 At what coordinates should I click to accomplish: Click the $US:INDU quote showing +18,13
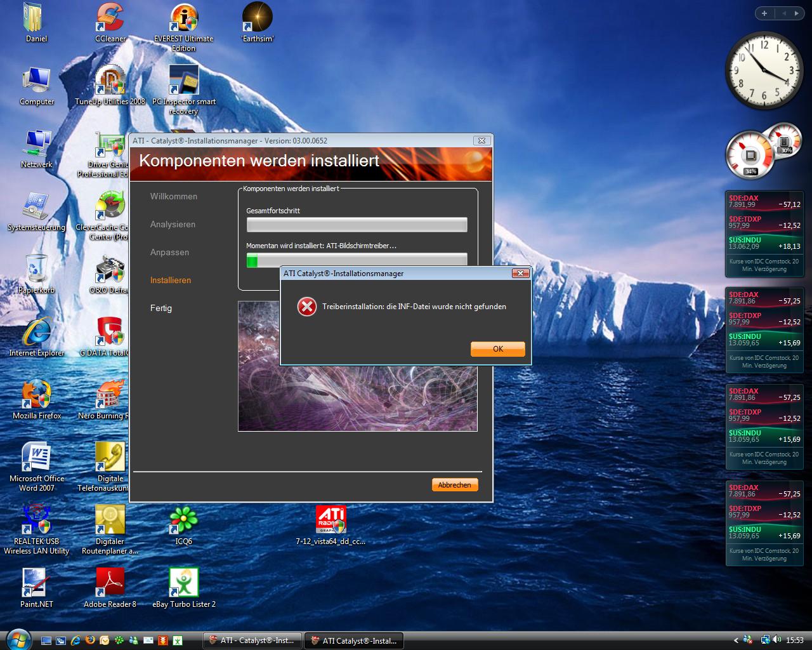[x=764, y=244]
